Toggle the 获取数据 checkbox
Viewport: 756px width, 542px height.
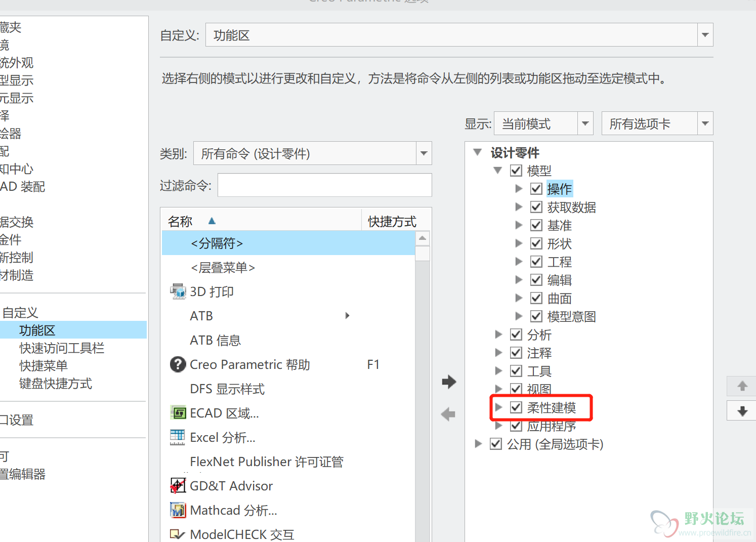[536, 207]
